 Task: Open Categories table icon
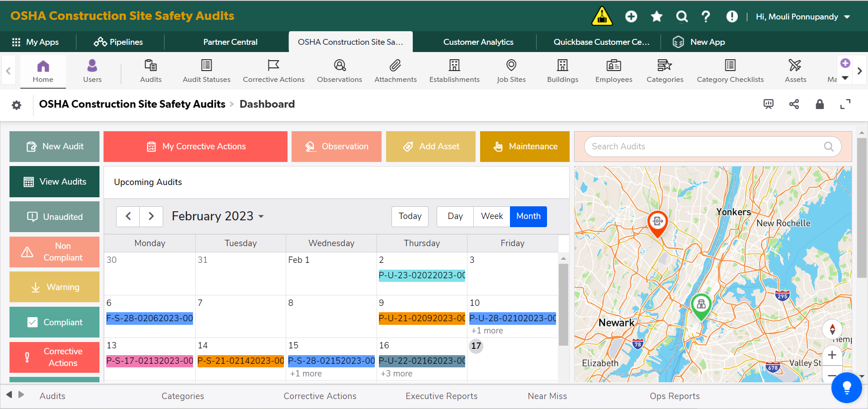(665, 71)
